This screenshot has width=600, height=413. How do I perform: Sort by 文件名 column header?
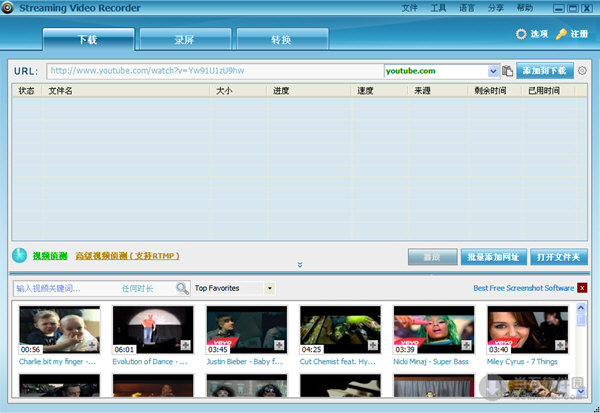(126, 91)
